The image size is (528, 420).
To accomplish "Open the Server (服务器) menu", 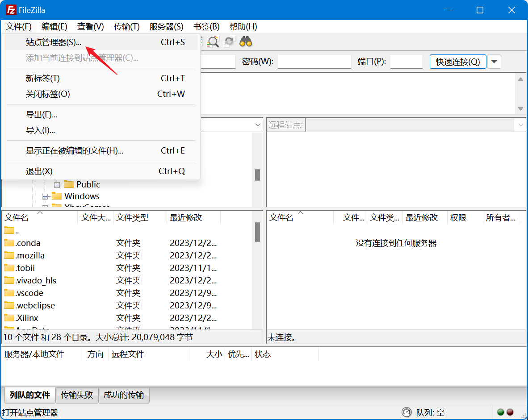I will [x=166, y=27].
